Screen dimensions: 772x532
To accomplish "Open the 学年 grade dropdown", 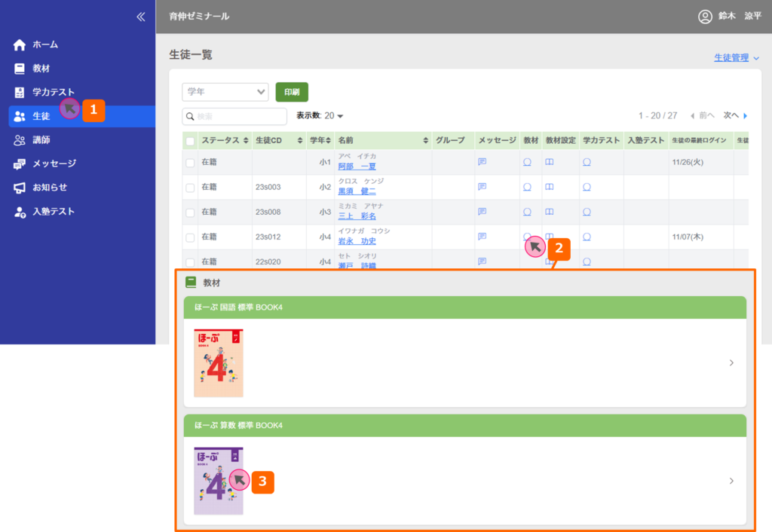I will [225, 92].
